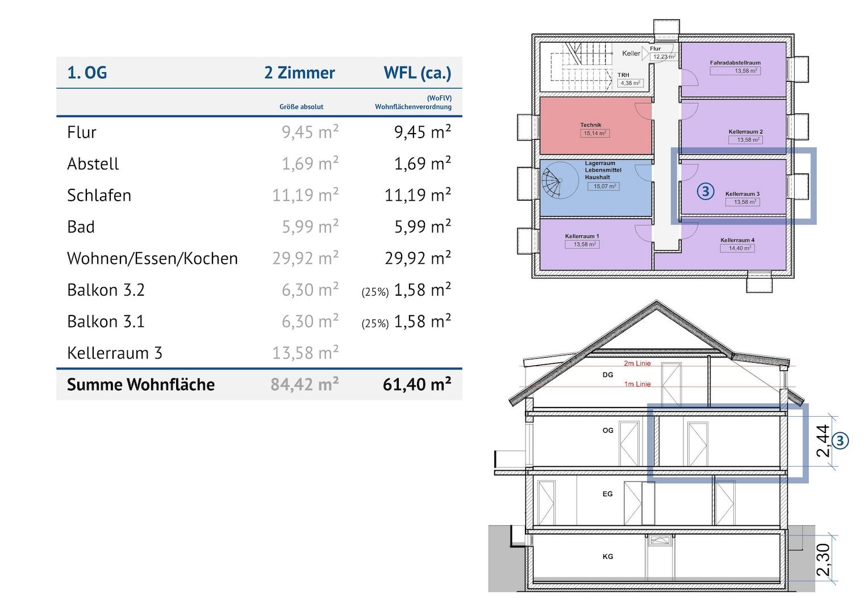
Task: Click the KG label in the section drawing
Action: tap(608, 557)
